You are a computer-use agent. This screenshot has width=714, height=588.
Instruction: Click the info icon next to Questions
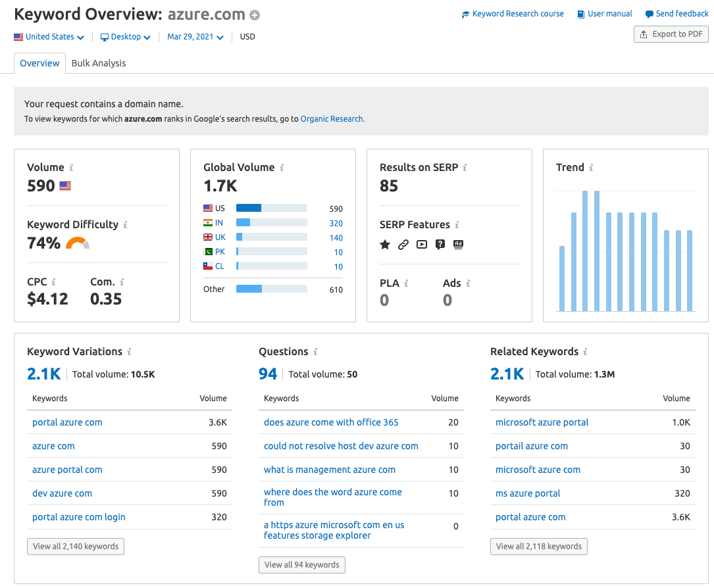[315, 353]
